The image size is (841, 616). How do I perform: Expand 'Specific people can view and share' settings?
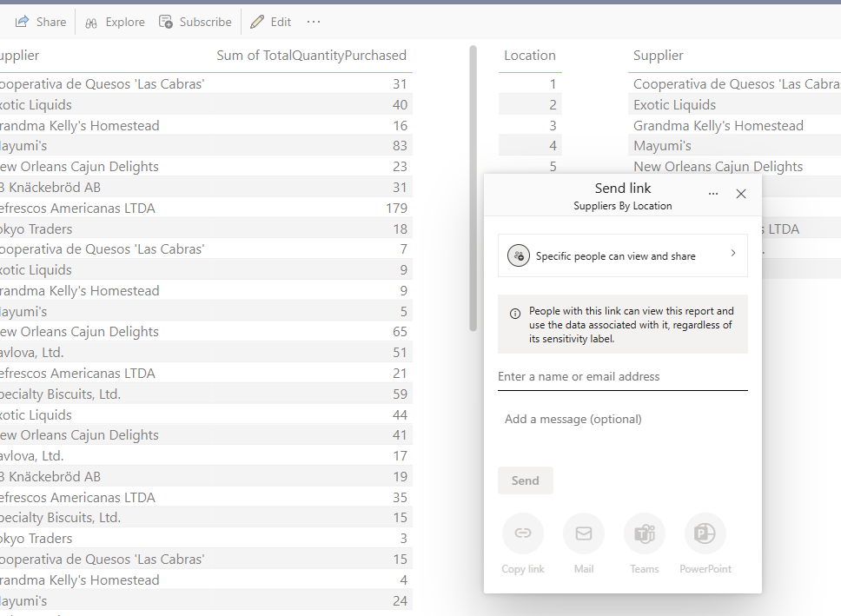click(x=622, y=255)
